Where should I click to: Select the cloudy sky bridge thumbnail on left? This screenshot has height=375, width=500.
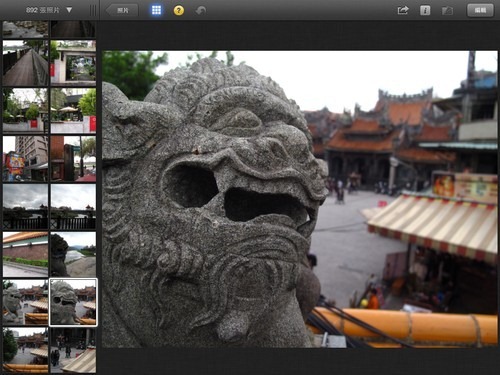[x=25, y=207]
